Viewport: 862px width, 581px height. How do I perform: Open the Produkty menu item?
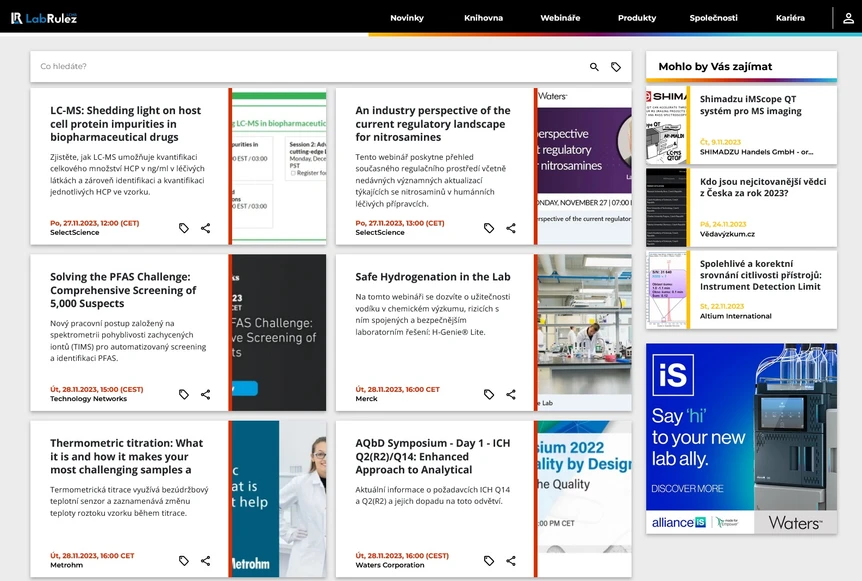pos(637,18)
